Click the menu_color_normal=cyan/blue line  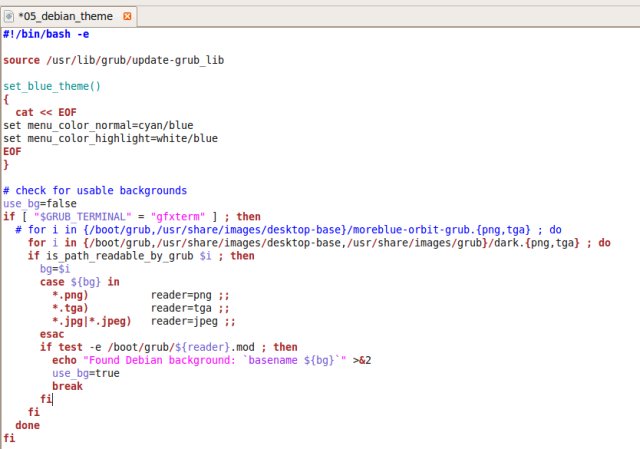tap(98, 125)
